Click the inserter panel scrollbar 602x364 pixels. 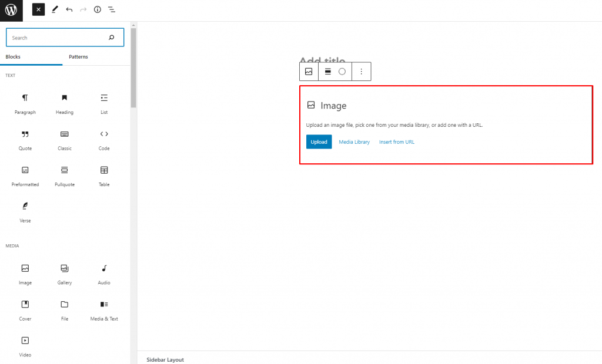[x=133, y=67]
